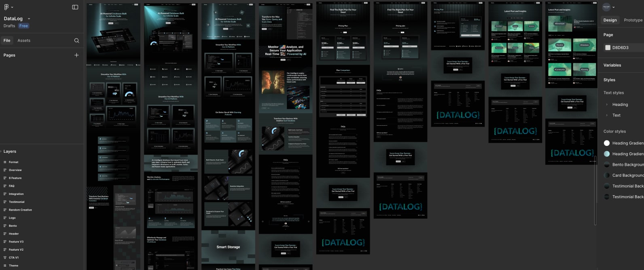Select the Bento Background color style
The image size is (644, 270).
pos(623,165)
